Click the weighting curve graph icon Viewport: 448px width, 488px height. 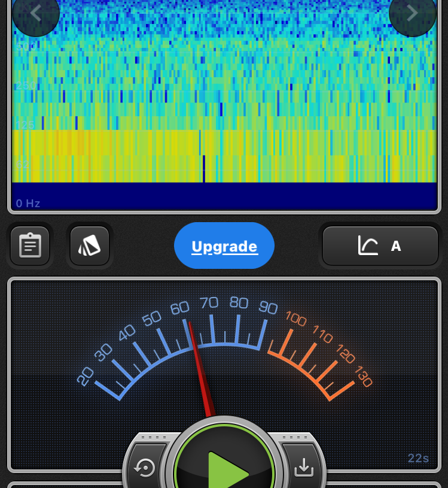click(368, 245)
